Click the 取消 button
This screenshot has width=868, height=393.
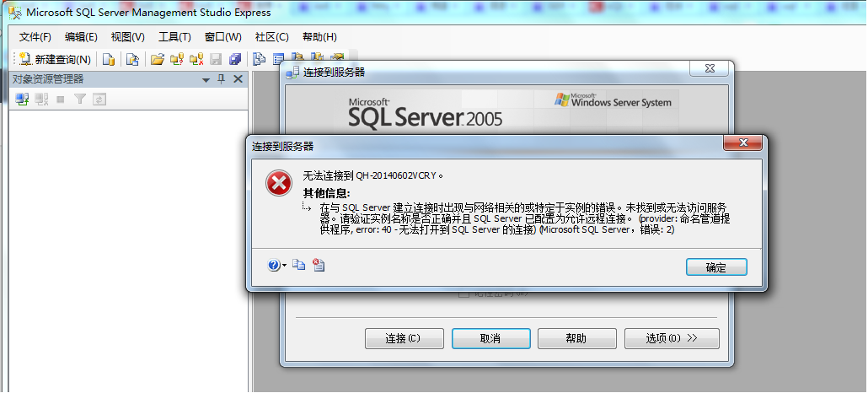[490, 338]
